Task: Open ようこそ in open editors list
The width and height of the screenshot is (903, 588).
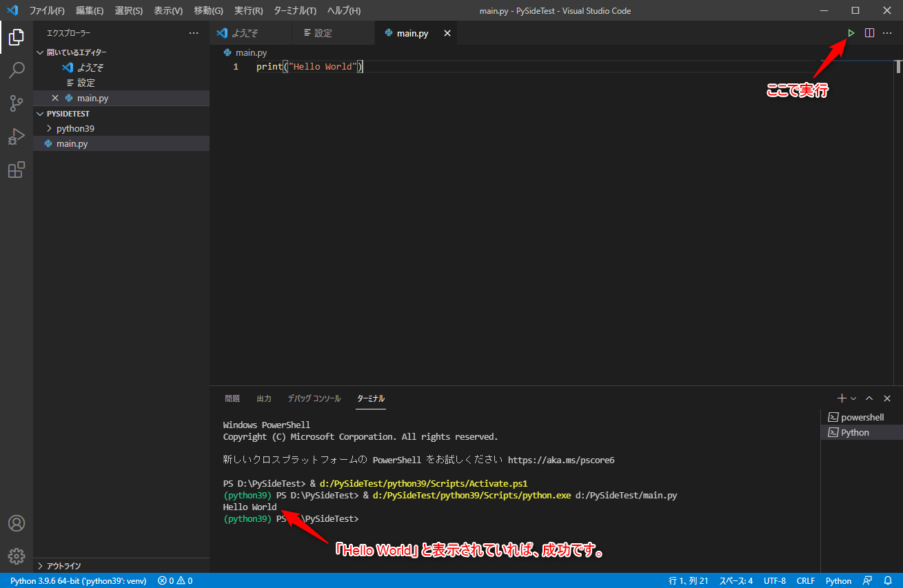Action: point(121,68)
